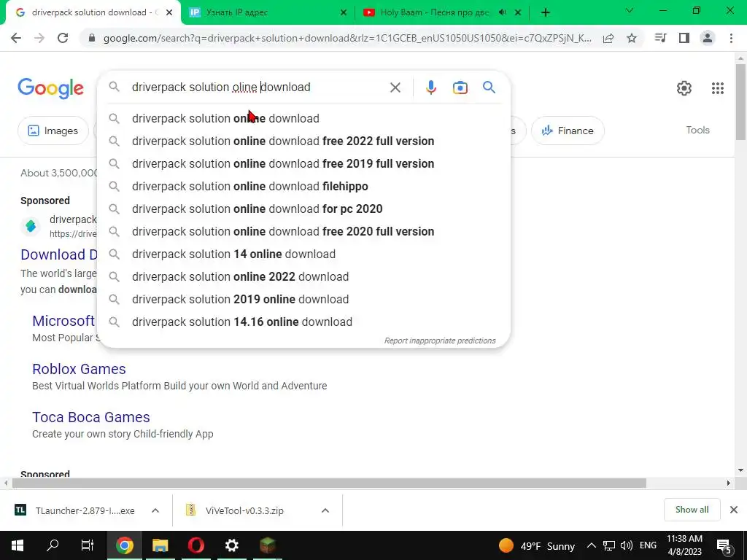The image size is (747, 560).
Task: Close the downloads bar
Action: 734,510
